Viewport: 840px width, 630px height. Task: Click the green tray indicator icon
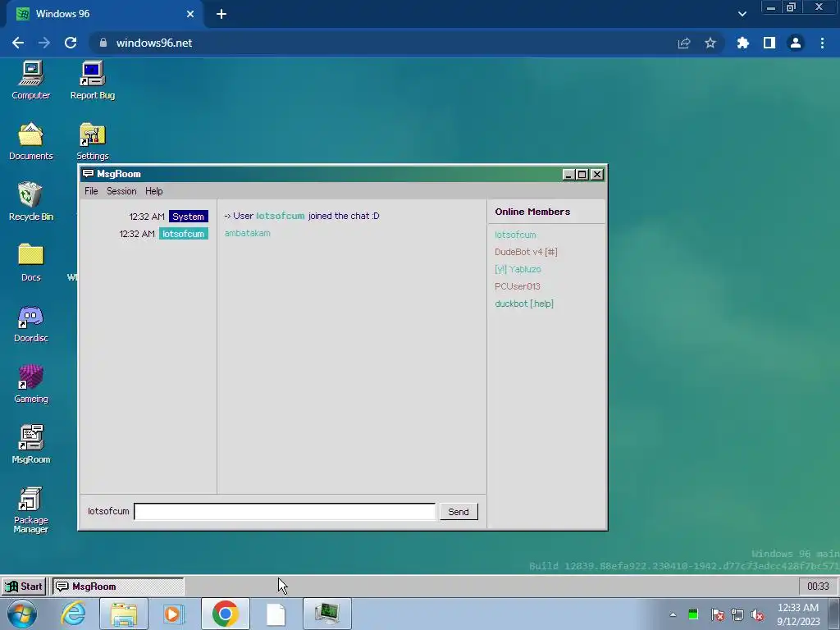[x=693, y=614]
